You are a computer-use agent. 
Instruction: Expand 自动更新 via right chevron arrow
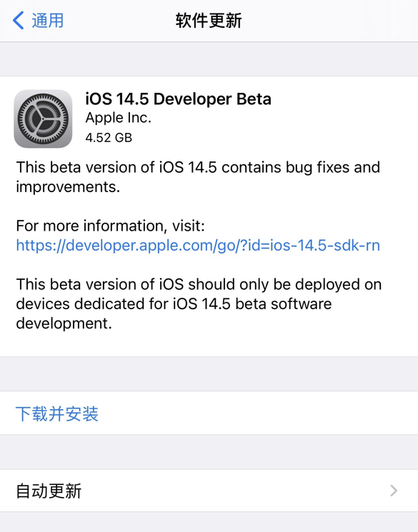click(x=394, y=491)
